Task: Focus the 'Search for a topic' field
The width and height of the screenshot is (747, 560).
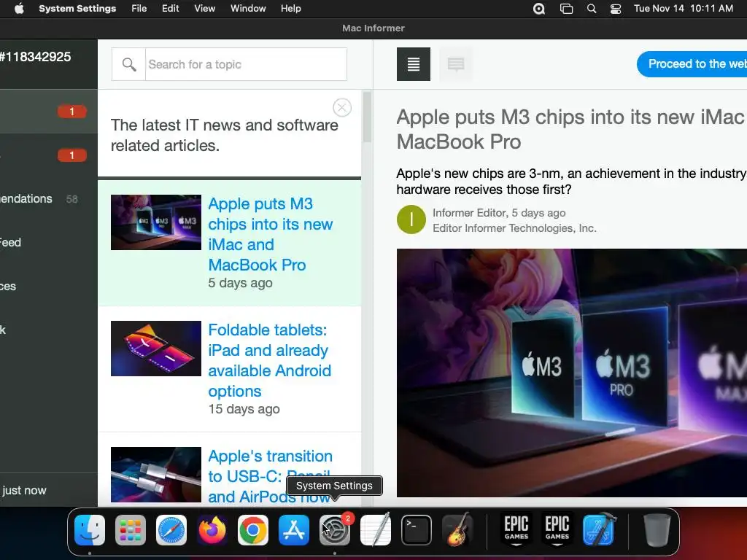Action: [x=246, y=64]
